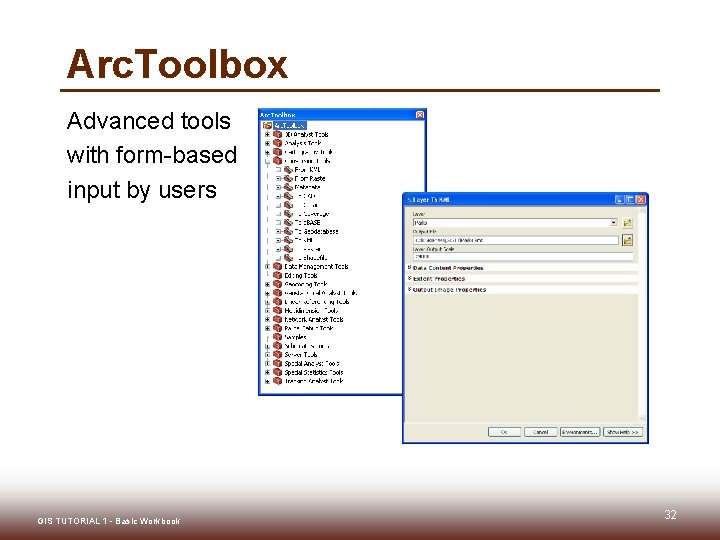Open the Environments... button

point(580,432)
